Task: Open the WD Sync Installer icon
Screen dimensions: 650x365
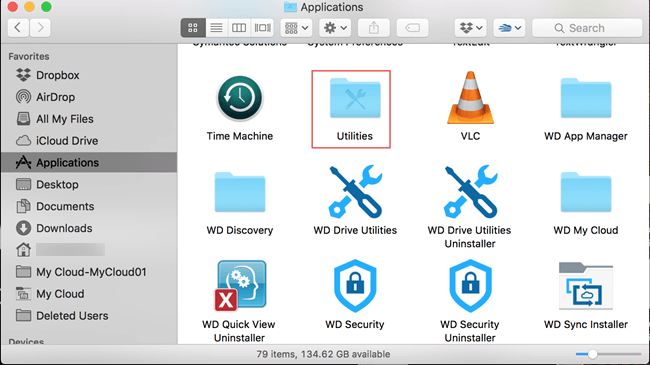Action: pos(586,286)
